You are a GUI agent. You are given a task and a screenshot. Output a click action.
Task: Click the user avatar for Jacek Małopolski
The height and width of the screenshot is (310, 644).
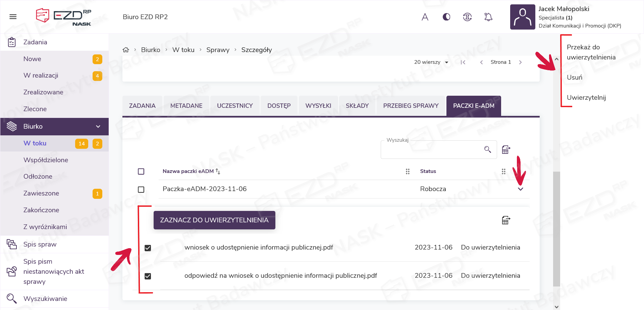point(522,17)
